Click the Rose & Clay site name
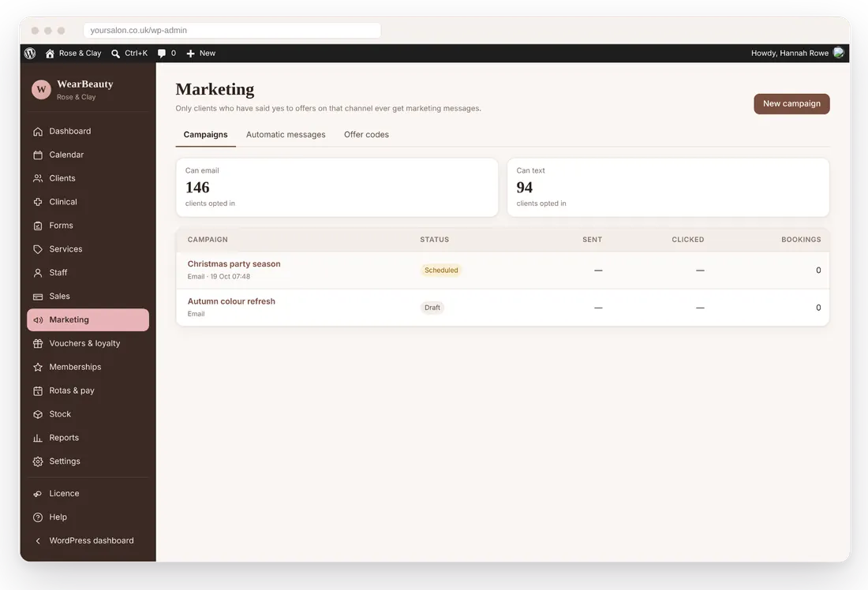 pos(80,53)
